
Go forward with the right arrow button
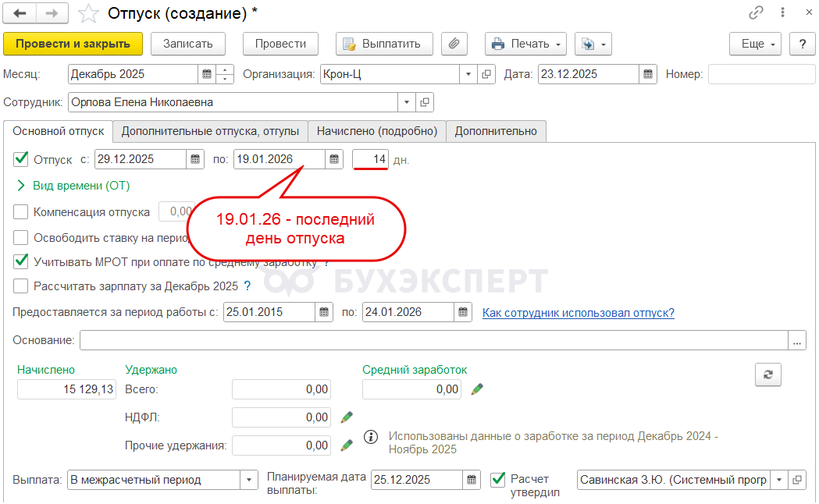52,13
